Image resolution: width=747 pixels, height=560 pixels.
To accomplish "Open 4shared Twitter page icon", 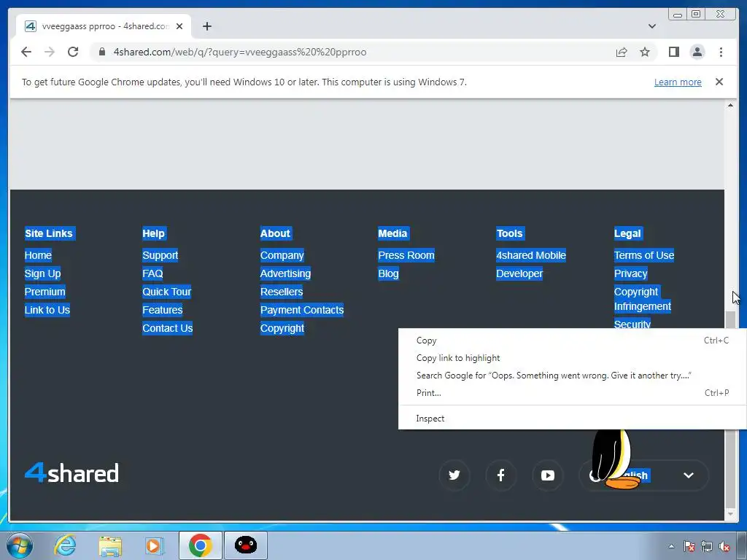I will coord(454,475).
